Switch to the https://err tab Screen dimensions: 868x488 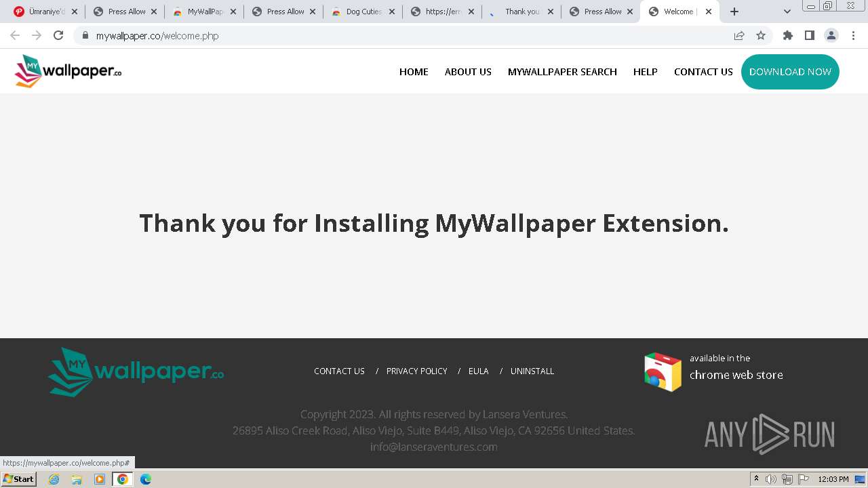[442, 12]
